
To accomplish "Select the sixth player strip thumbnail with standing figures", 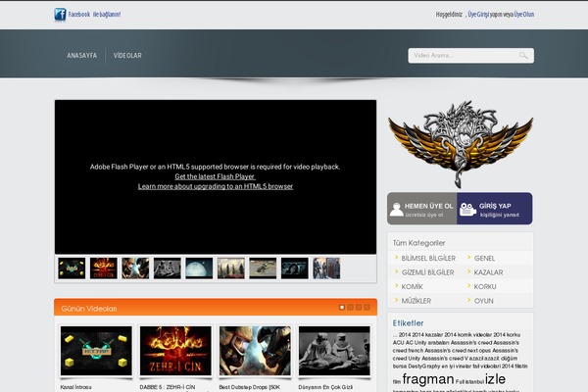I will point(231,269).
